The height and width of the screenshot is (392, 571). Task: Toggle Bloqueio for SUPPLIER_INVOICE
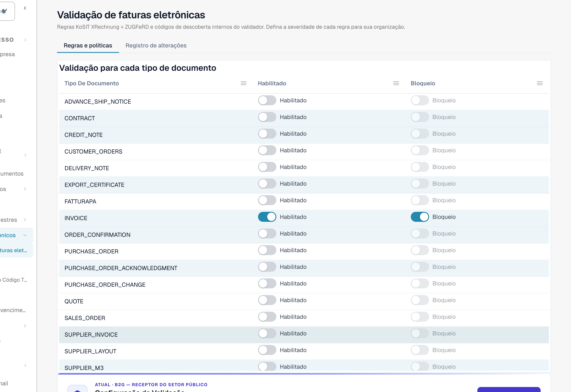click(420, 334)
